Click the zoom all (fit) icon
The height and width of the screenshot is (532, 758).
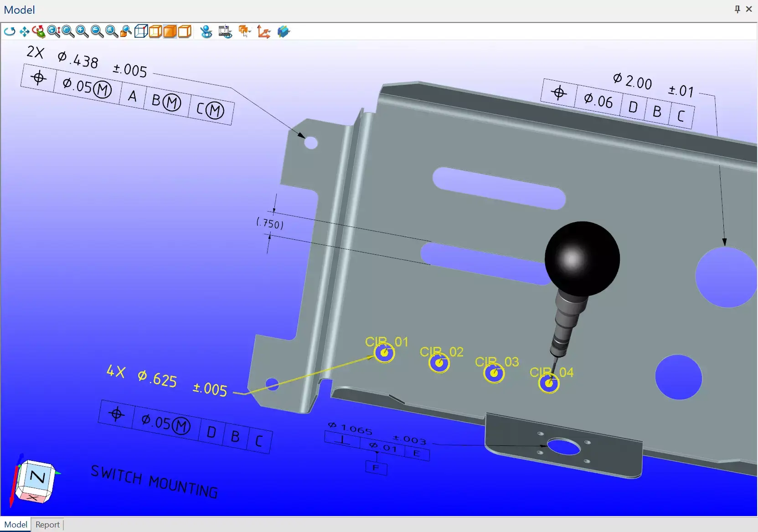[111, 31]
